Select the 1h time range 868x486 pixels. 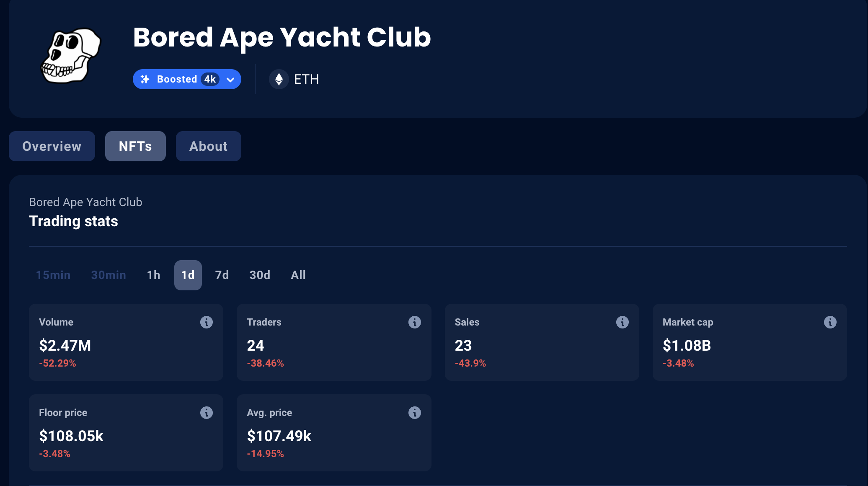(153, 275)
